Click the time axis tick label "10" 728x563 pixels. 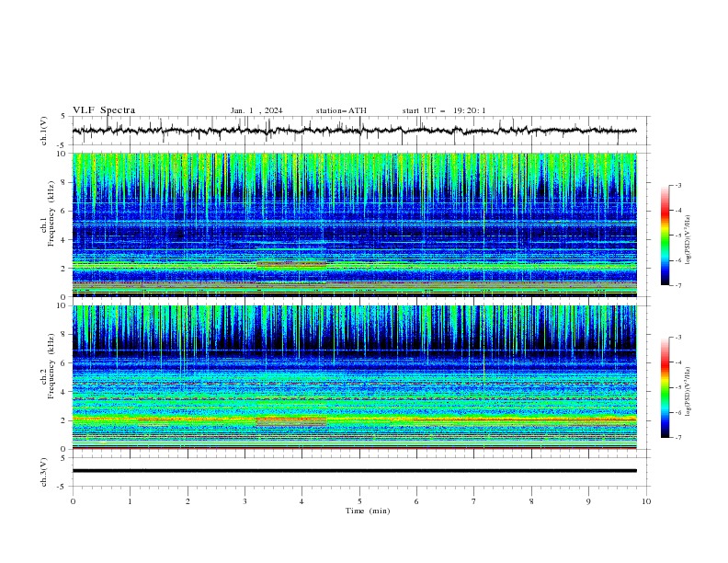(x=646, y=501)
